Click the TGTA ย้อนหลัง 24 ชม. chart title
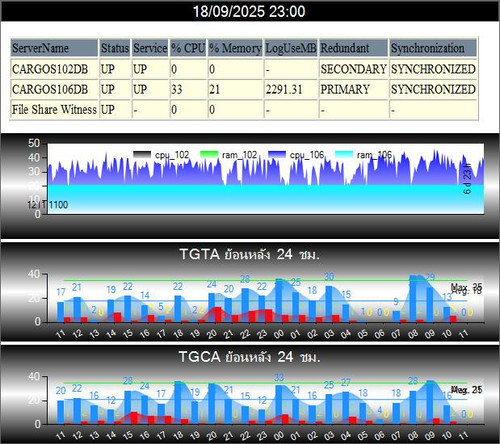This screenshot has height=444, width=500. [x=249, y=254]
